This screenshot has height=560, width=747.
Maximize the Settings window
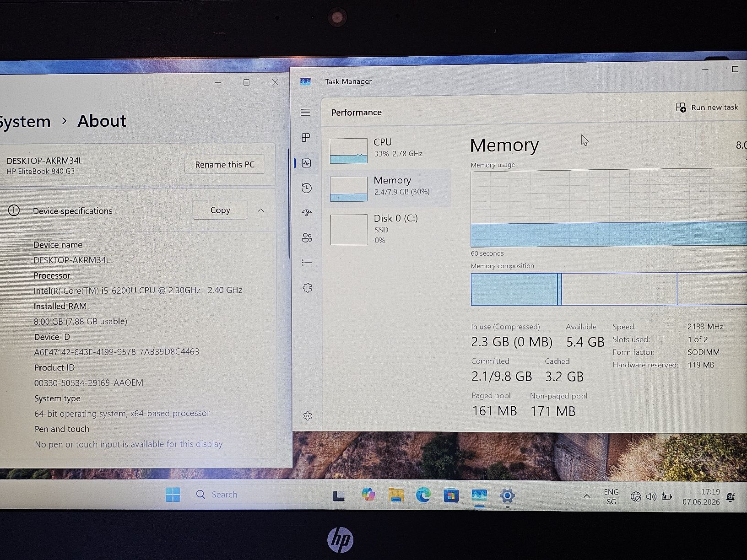click(246, 82)
